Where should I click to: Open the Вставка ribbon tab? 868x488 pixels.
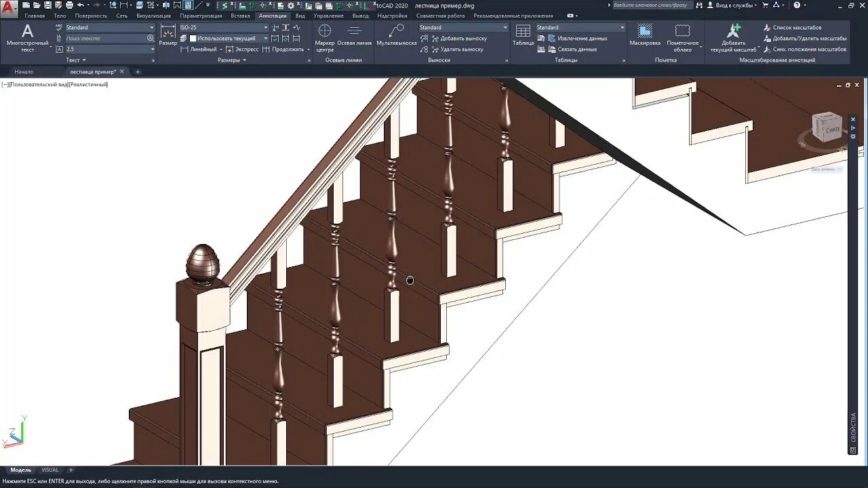[240, 16]
